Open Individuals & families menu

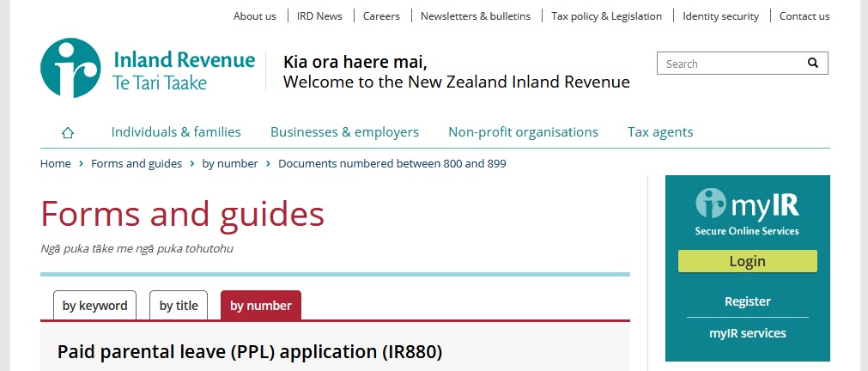pos(176,132)
